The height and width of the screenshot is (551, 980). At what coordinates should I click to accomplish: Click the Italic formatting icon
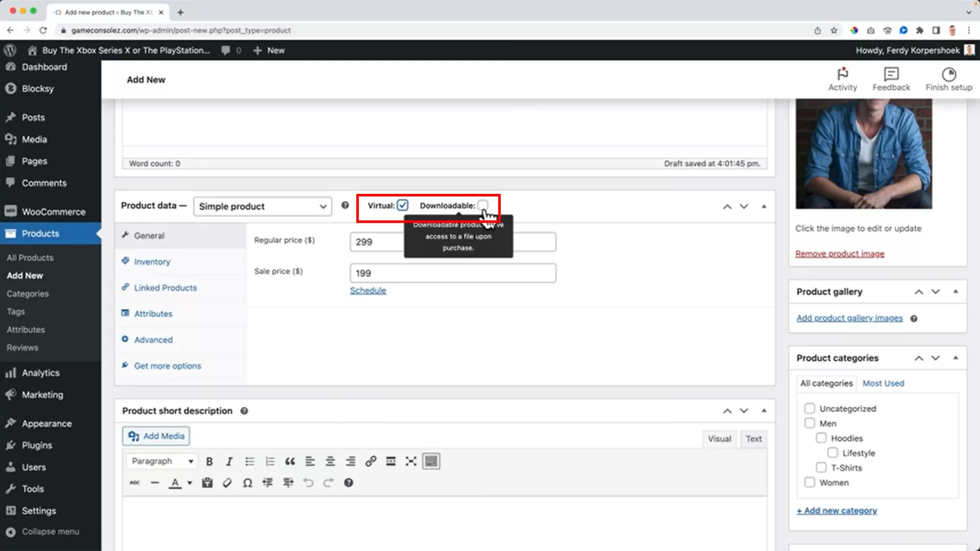tap(229, 461)
